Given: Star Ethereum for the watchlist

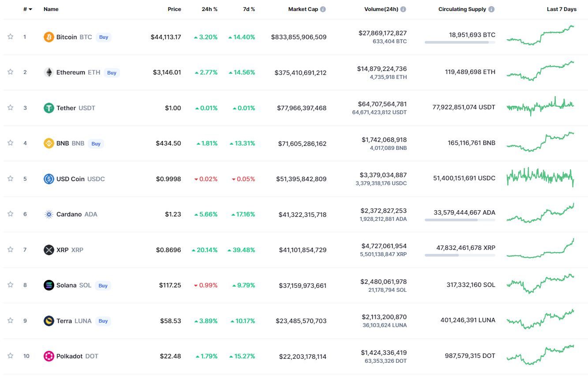Looking at the screenshot, I should (x=10, y=72).
